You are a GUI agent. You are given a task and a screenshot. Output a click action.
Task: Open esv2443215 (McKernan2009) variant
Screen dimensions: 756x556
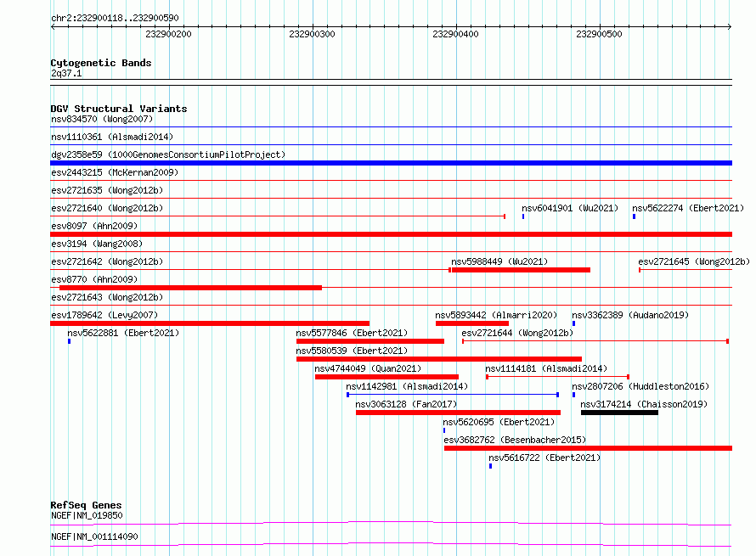click(x=115, y=172)
